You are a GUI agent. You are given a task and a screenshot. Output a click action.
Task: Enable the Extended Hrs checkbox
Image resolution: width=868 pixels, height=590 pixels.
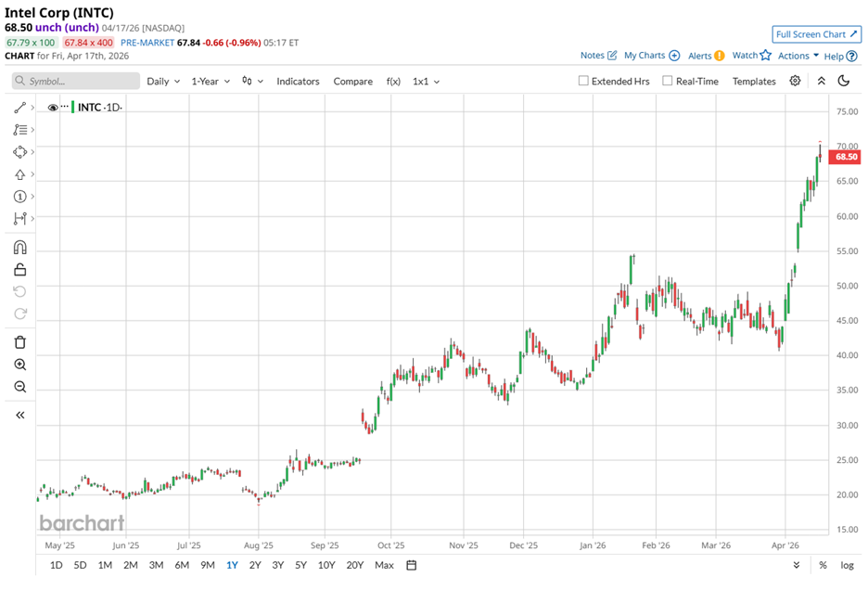[x=583, y=81]
